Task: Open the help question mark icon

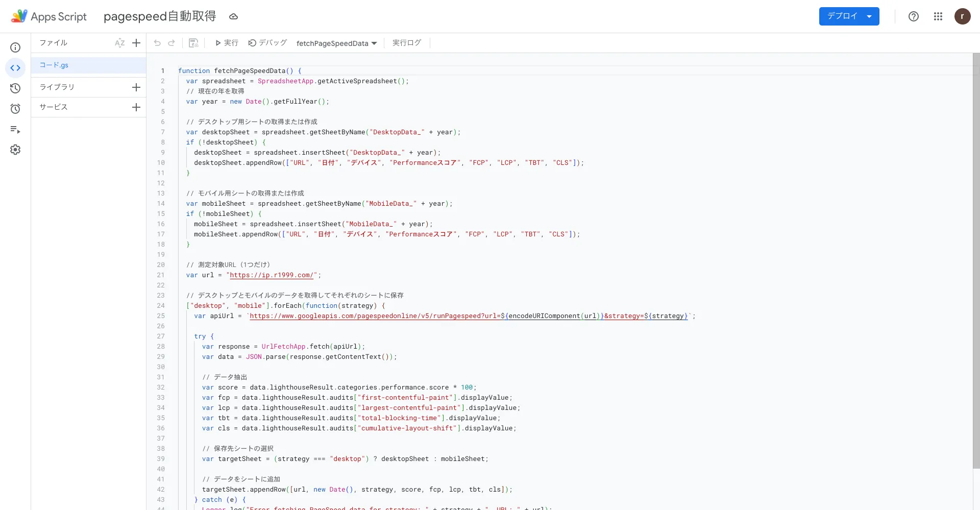Action: click(914, 16)
